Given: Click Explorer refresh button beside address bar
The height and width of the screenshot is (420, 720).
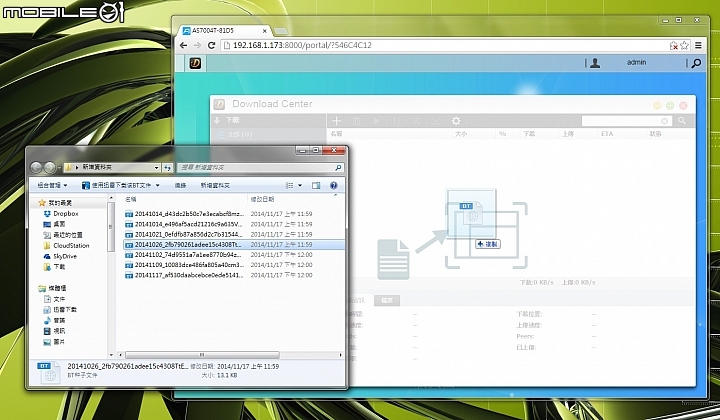Looking at the screenshot, I should (168, 168).
